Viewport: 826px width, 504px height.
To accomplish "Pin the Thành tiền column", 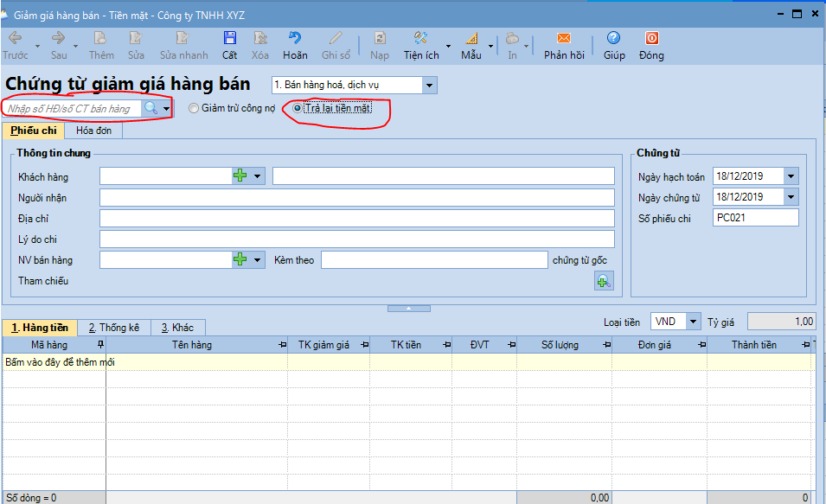I will click(x=805, y=345).
